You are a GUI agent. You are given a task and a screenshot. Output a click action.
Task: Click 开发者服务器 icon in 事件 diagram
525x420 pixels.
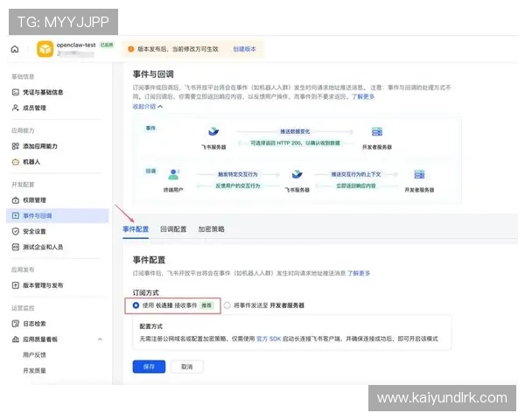(377, 131)
